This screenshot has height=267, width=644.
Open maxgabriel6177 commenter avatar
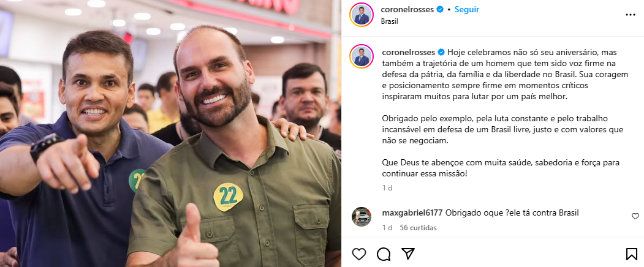point(362,216)
